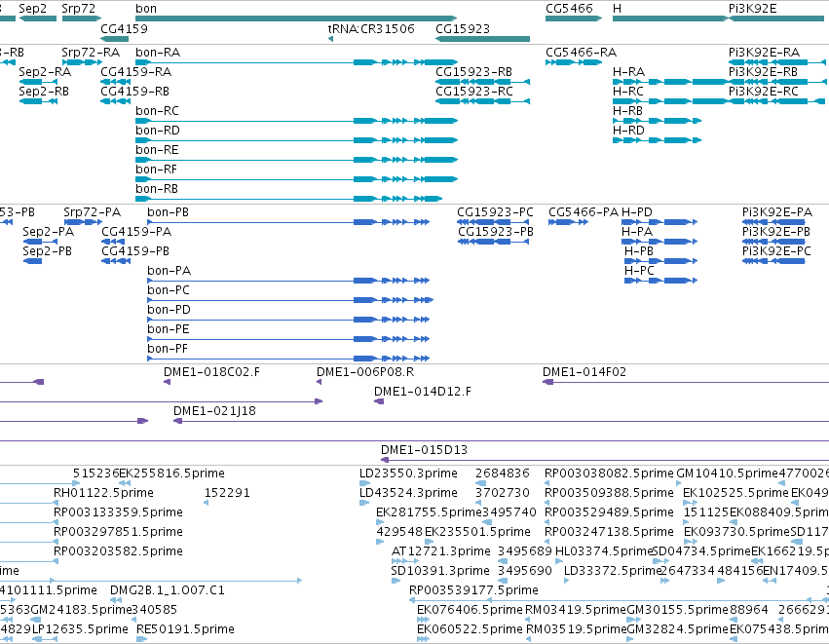Select EST LD23550.3prime label
This screenshot has width=829, height=644.
408,474
